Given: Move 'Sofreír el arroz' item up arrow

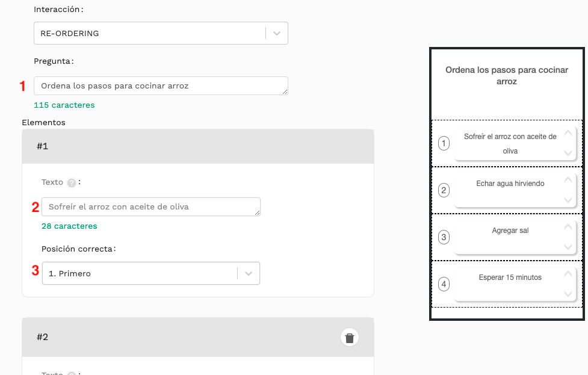Looking at the screenshot, I should pyautogui.click(x=568, y=133).
